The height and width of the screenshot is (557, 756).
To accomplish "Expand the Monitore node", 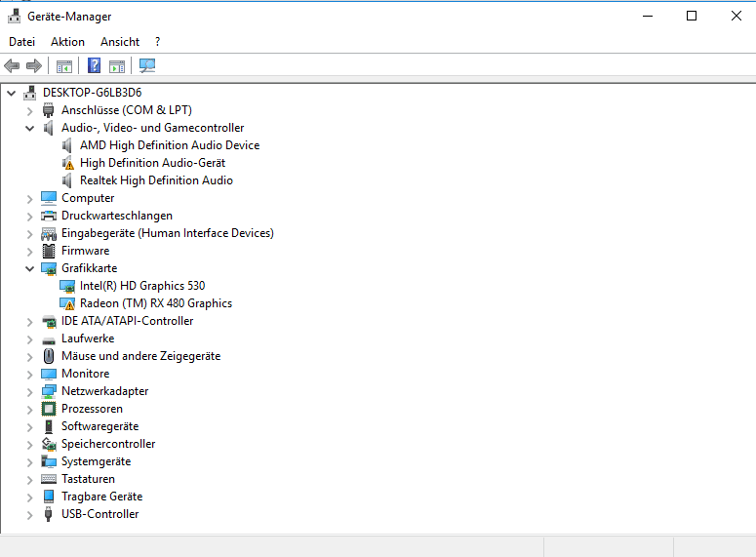I will pyautogui.click(x=30, y=375).
